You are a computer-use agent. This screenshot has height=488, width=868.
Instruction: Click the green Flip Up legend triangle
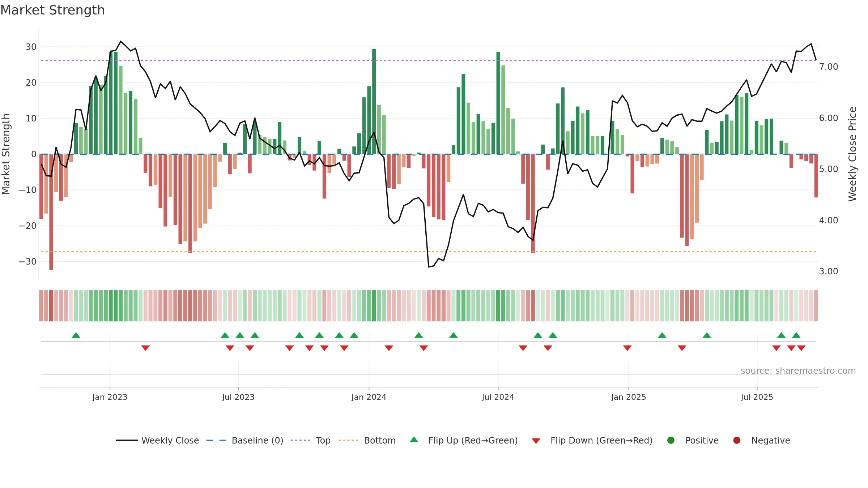(x=414, y=440)
